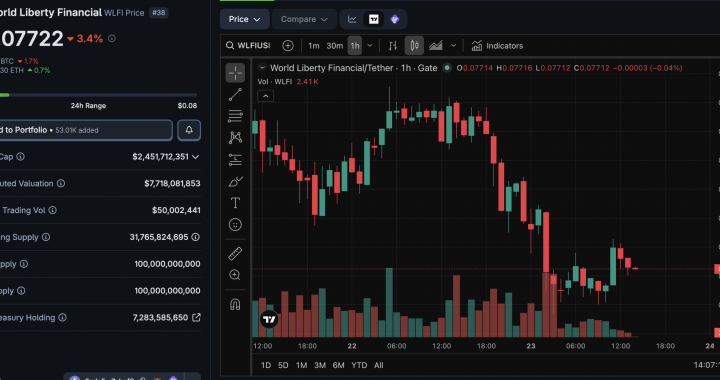
Task: Select the YTD date range
Action: coord(359,365)
